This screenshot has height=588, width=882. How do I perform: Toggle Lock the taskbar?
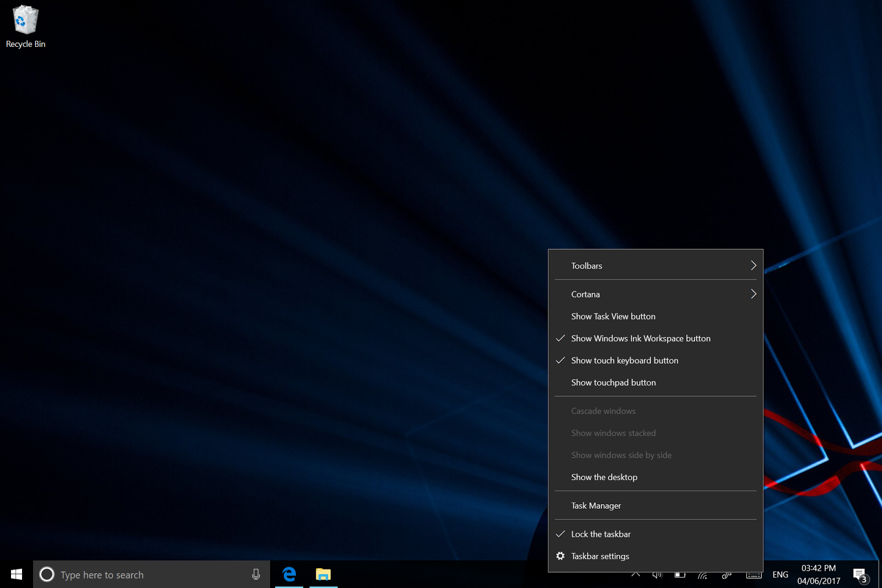601,534
